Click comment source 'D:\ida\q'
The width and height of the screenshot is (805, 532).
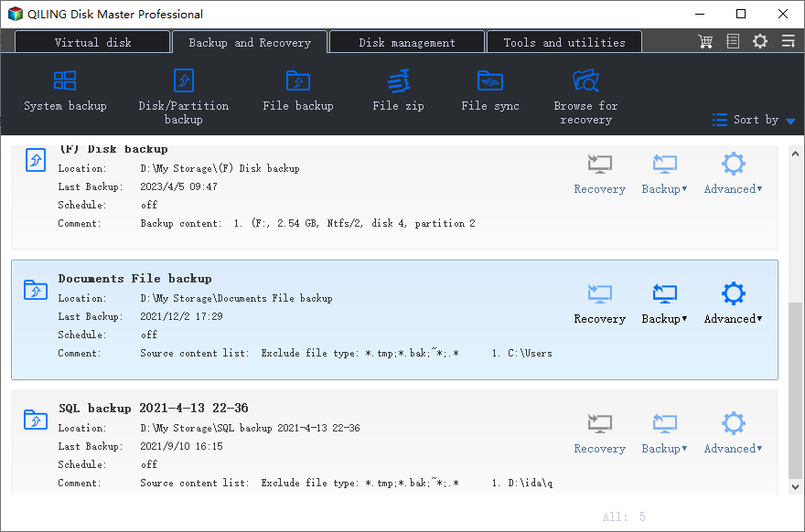(531, 483)
